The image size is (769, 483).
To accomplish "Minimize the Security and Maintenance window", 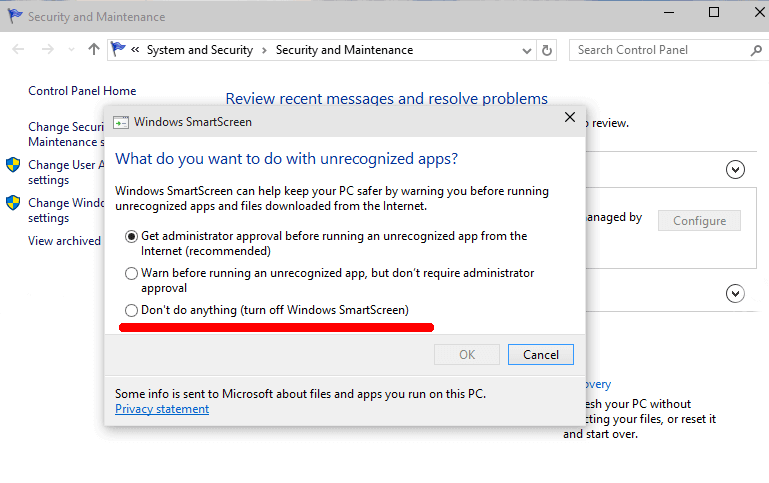I will coord(669,13).
